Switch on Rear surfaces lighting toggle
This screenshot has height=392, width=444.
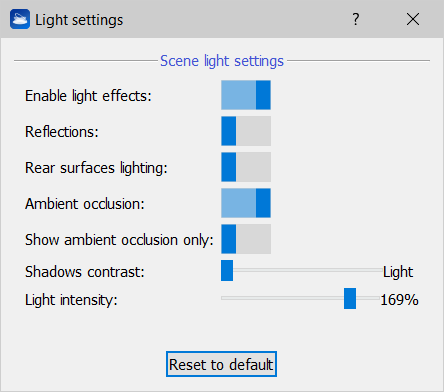click(x=246, y=167)
